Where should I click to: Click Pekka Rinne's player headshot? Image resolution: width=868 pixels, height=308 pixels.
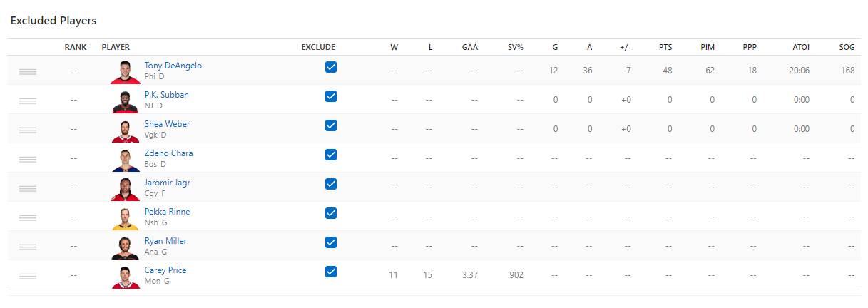[126, 217]
